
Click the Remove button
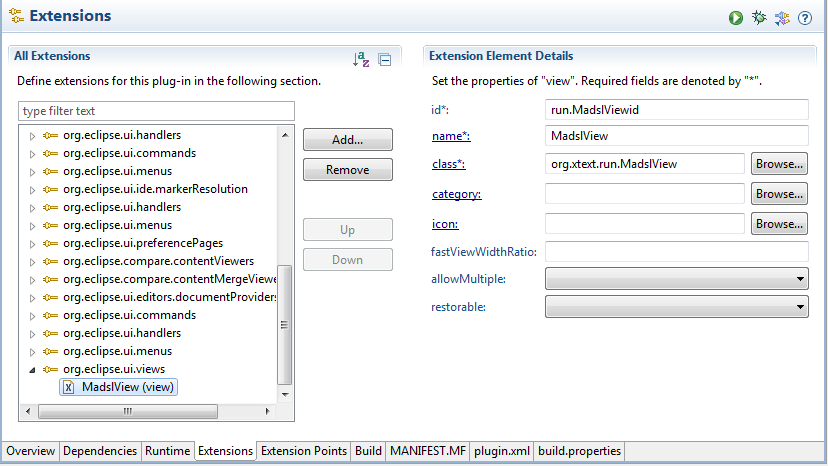pyautogui.click(x=347, y=170)
